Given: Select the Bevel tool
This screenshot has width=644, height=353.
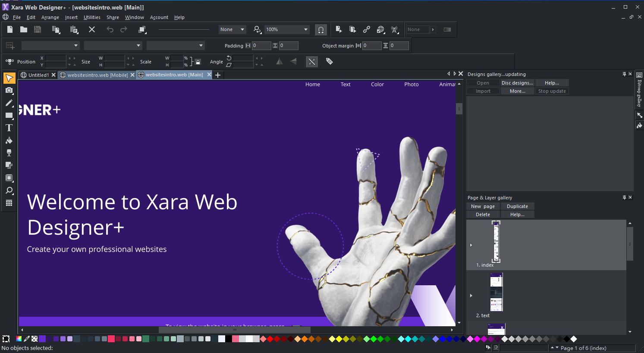Looking at the screenshot, I should click(9, 178).
